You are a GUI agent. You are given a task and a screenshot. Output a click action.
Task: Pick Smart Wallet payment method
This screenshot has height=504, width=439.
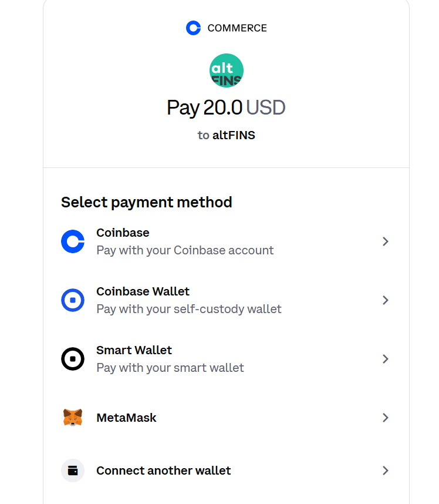[134, 350]
